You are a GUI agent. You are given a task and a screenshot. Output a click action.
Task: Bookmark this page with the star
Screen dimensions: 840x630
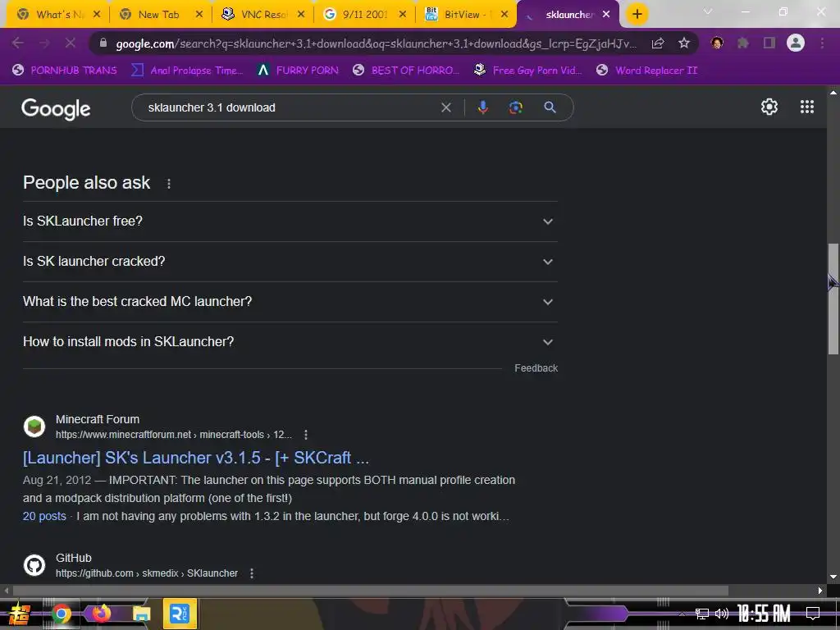683,43
